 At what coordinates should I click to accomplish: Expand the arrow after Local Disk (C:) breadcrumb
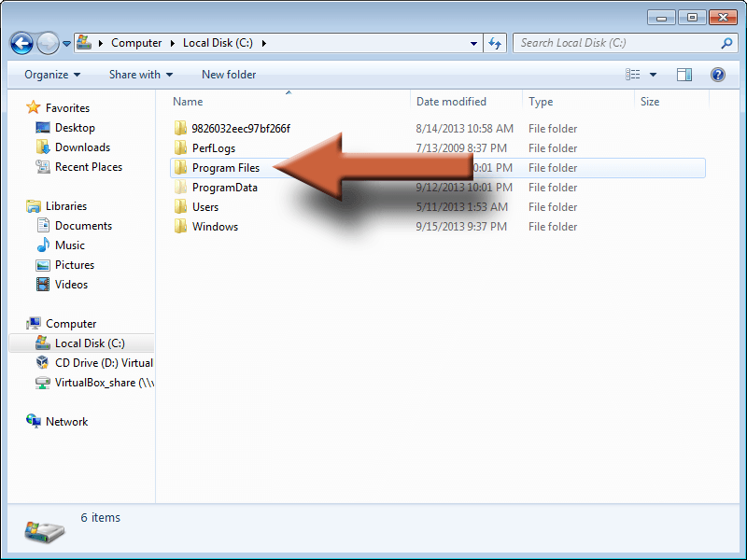click(x=264, y=43)
